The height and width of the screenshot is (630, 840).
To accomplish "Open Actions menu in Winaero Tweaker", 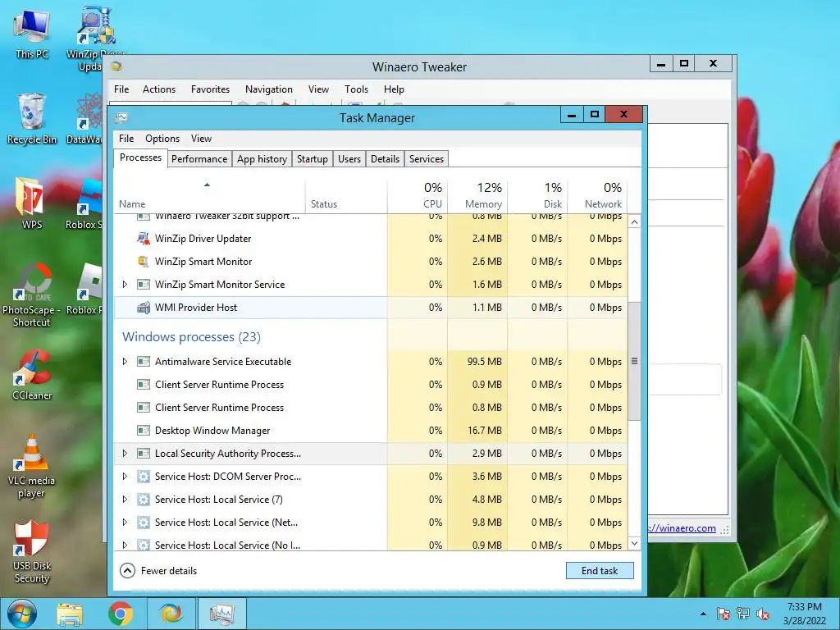I will 159,89.
